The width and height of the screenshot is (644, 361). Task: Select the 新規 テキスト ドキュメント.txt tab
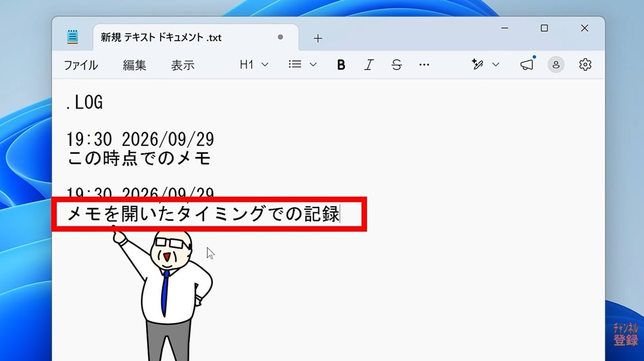196,38
